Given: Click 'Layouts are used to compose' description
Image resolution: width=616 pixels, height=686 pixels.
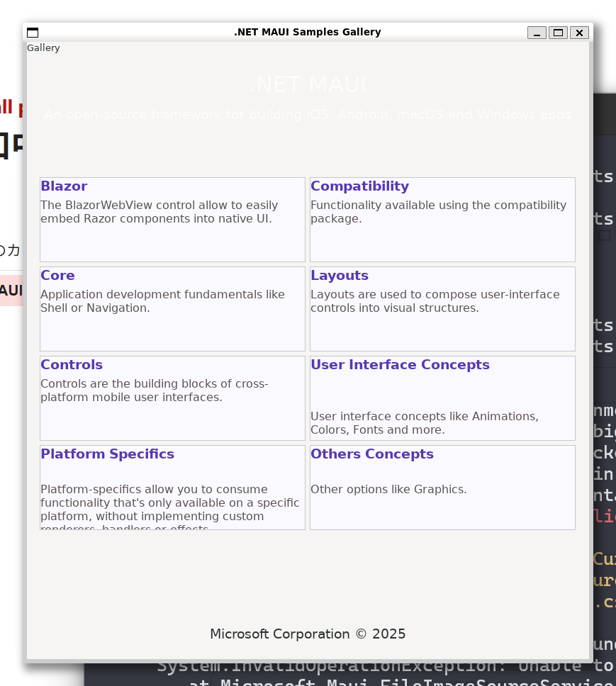Looking at the screenshot, I should pyautogui.click(x=435, y=301).
